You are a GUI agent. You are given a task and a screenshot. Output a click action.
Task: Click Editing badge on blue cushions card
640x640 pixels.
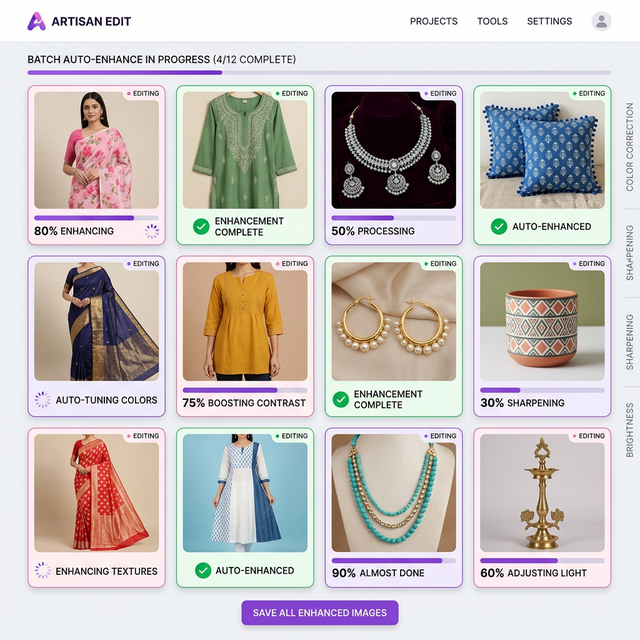[589, 93]
